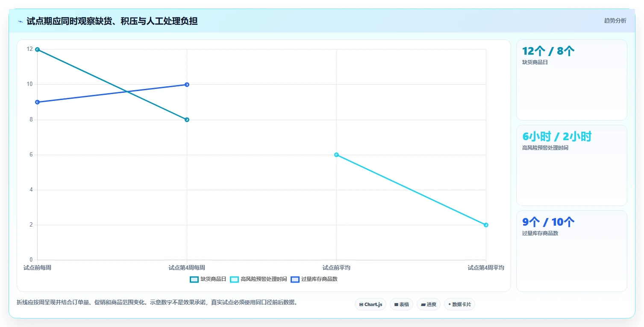Click the 试点第4周平均 axis label
The width and height of the screenshot is (644, 327).
tap(486, 268)
